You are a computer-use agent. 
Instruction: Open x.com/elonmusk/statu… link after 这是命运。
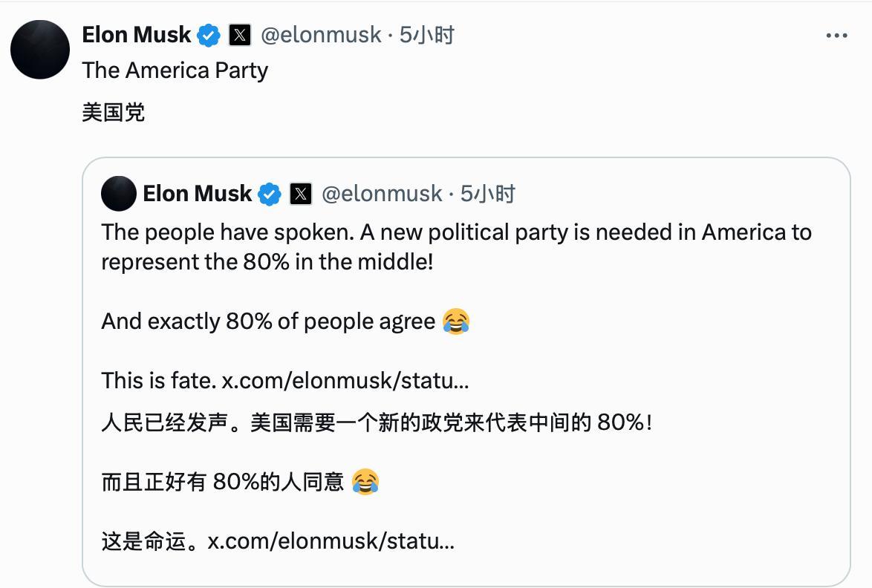coord(331,540)
